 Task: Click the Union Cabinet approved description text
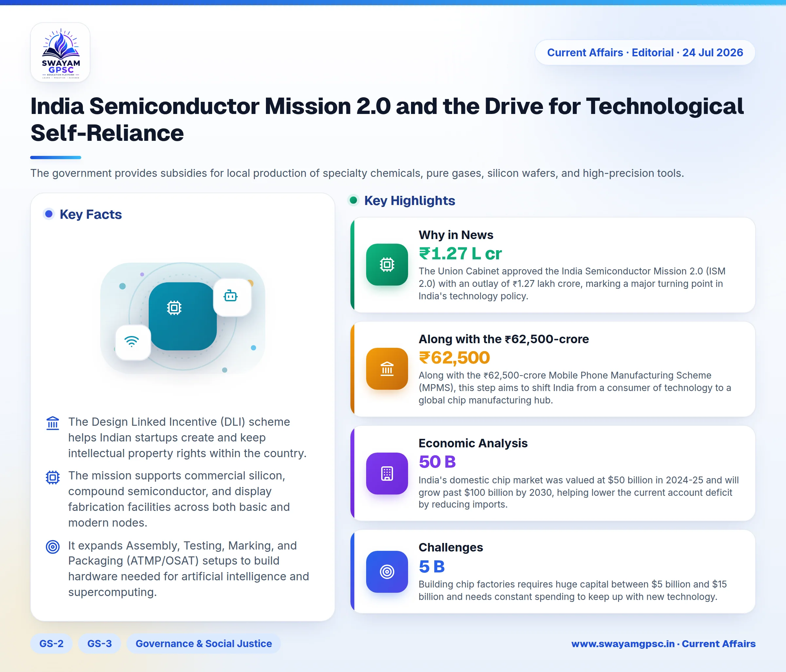pyautogui.click(x=572, y=283)
